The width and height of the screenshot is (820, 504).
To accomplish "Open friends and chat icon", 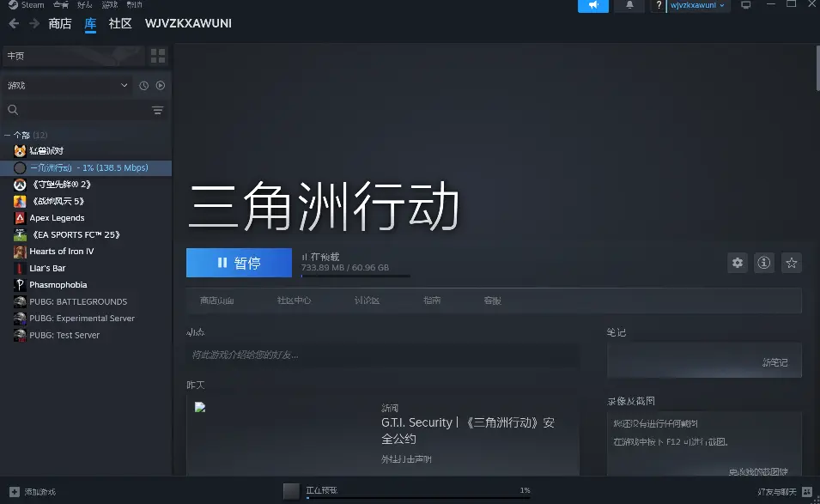I will tap(807, 492).
